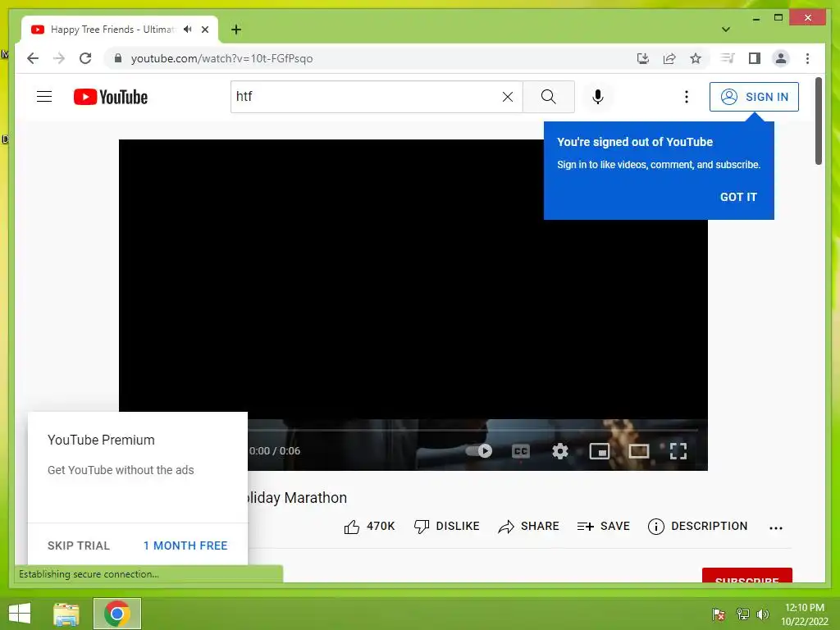
Task: Enter full screen mode
Action: tap(678, 451)
